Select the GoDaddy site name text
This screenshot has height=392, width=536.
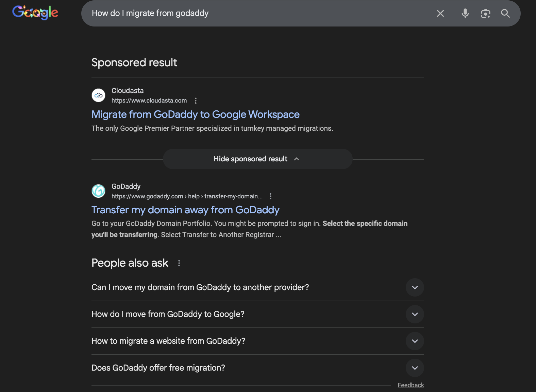point(126,186)
